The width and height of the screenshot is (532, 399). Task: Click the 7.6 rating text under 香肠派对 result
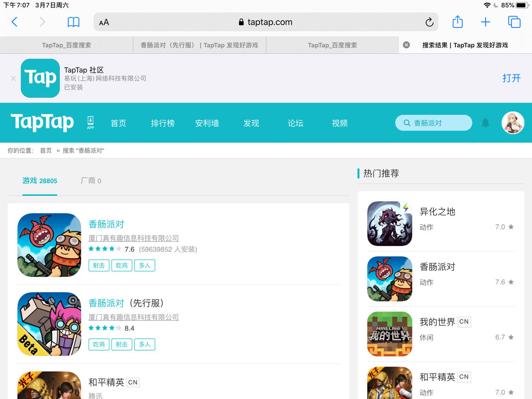coord(130,249)
